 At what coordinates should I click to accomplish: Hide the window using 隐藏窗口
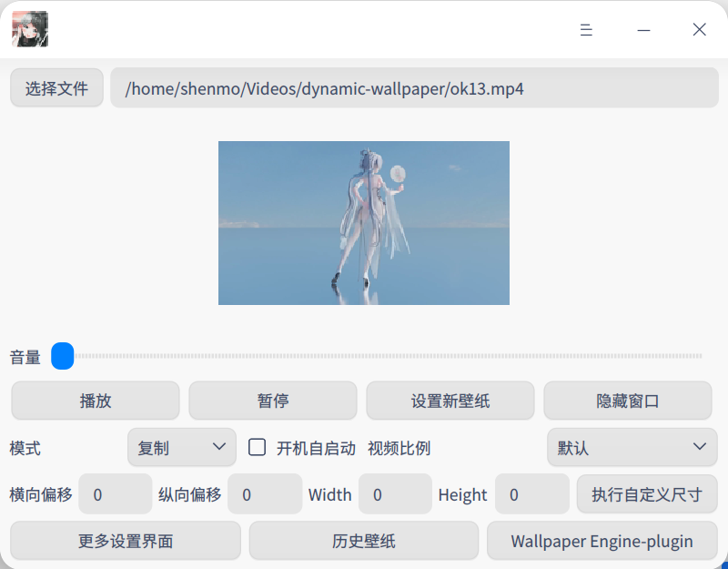click(x=628, y=401)
